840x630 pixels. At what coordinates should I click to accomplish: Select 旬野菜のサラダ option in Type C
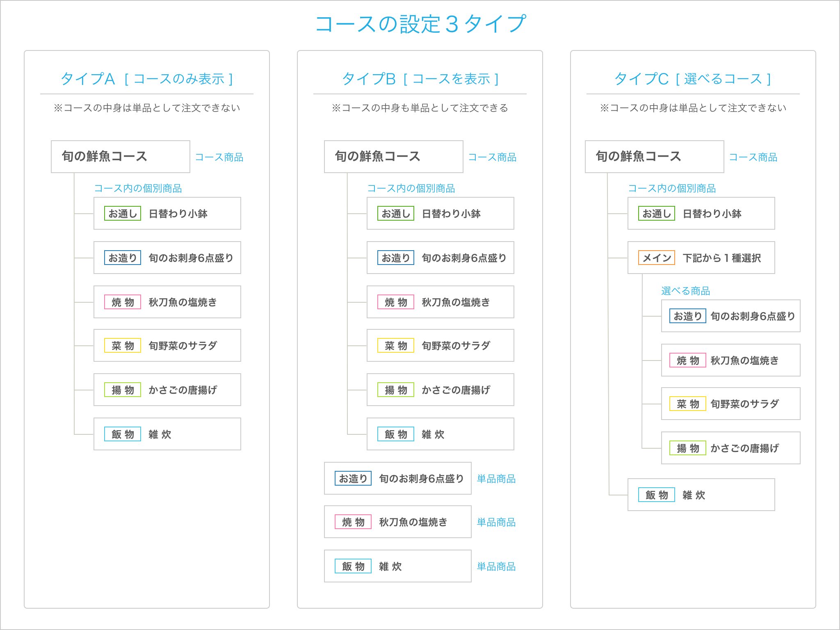point(731,404)
